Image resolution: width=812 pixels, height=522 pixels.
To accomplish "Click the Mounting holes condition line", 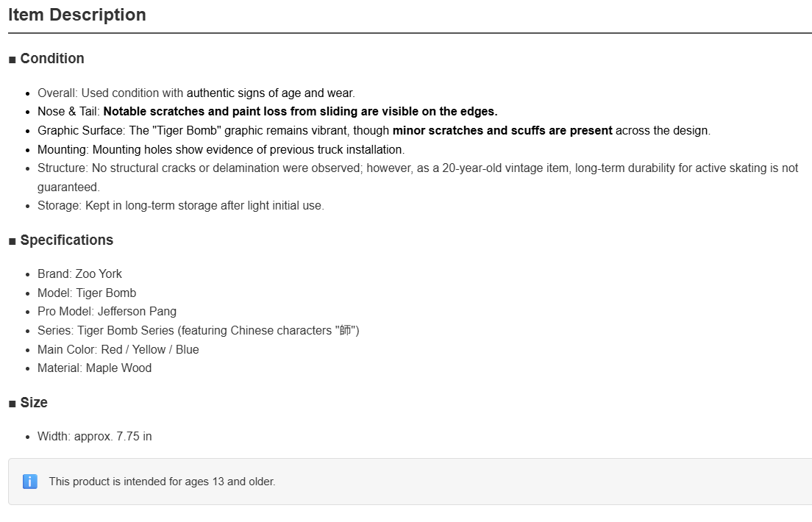I will tap(221, 150).
